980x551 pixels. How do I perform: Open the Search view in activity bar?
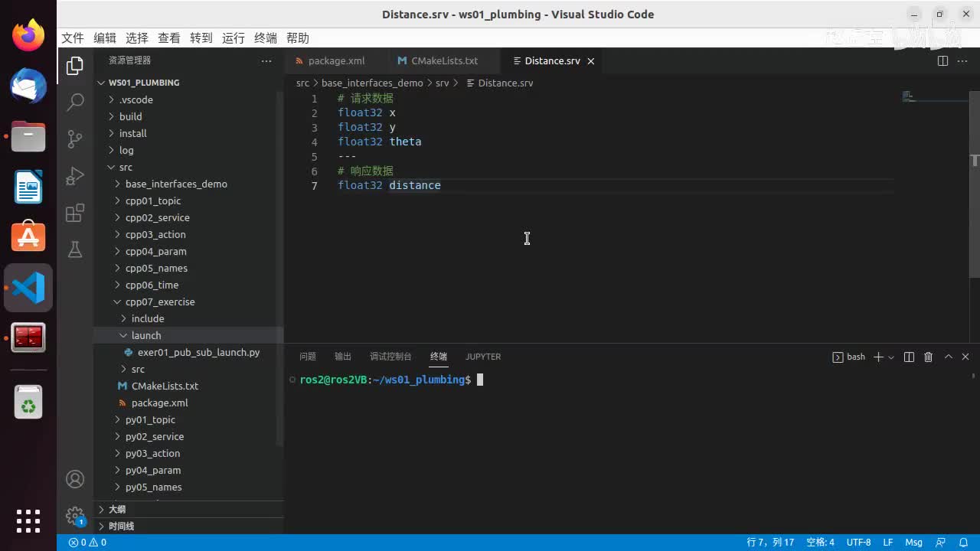(75, 101)
